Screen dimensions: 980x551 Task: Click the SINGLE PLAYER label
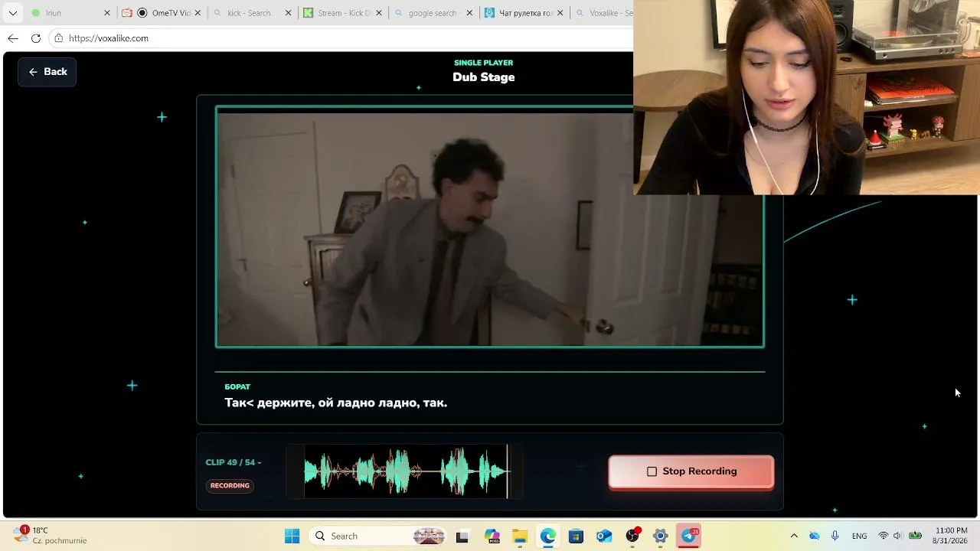[484, 63]
